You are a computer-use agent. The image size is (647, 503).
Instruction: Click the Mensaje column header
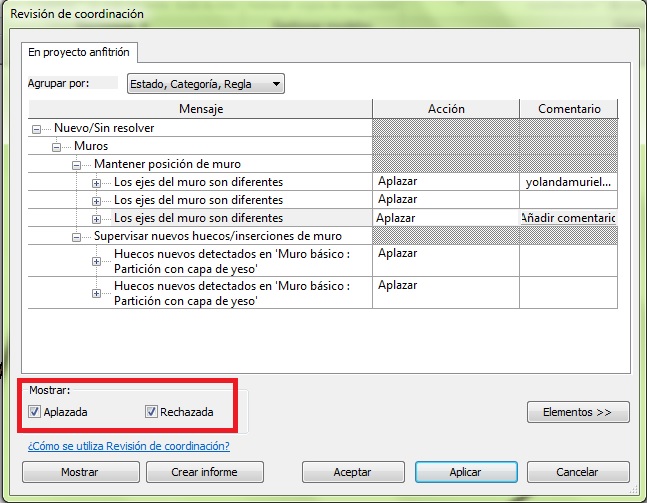click(x=200, y=108)
